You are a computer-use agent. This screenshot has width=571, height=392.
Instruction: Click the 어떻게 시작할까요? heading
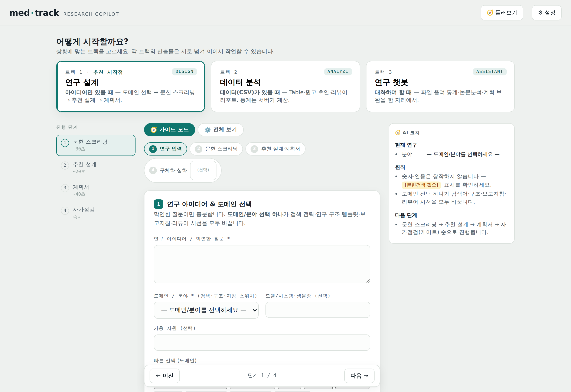92,42
